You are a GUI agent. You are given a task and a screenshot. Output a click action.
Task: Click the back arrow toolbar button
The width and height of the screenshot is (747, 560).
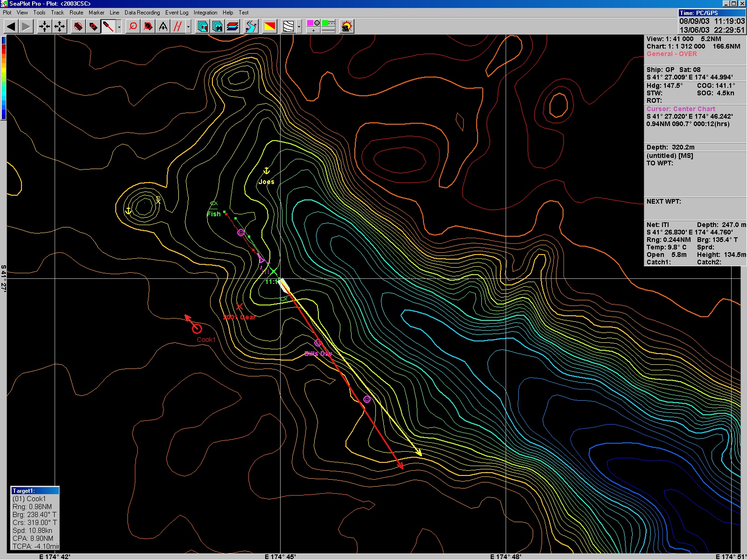11,27
